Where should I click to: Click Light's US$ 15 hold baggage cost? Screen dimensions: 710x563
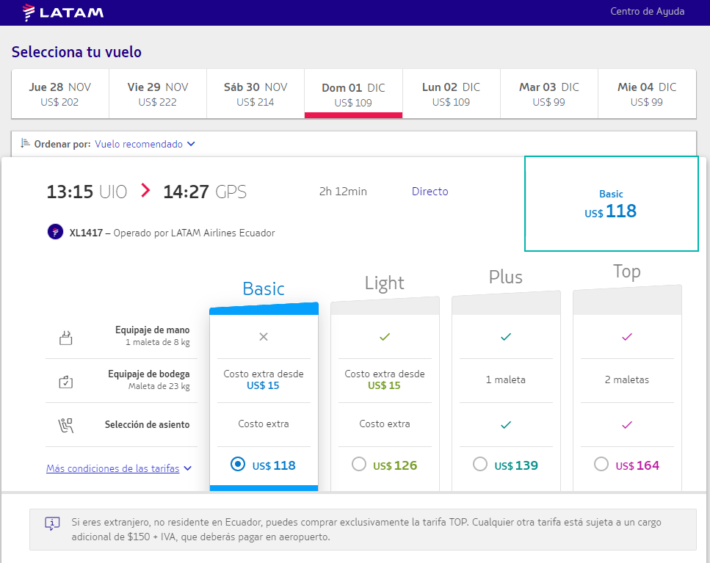pos(384,385)
